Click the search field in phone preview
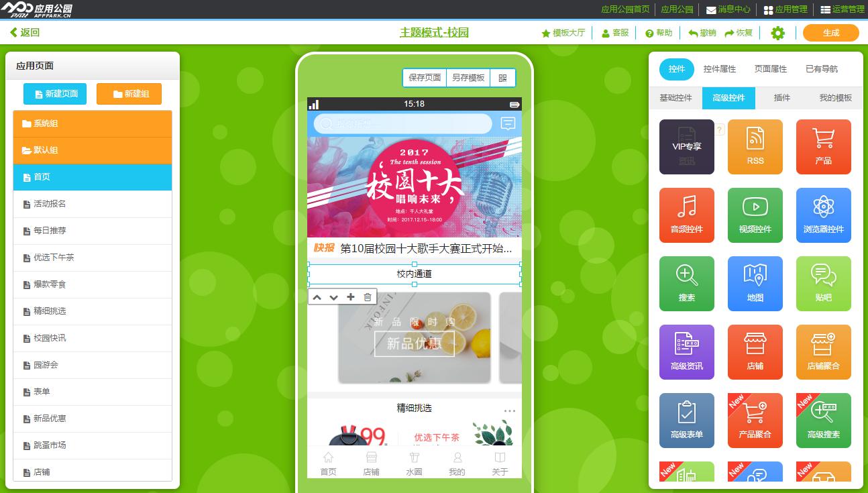The image size is (868, 493). [x=402, y=123]
